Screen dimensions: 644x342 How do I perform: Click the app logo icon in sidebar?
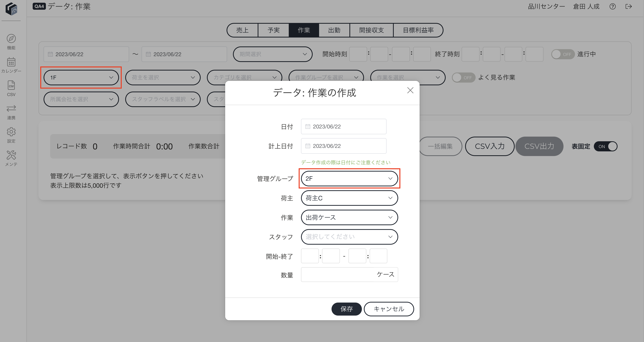click(x=11, y=9)
